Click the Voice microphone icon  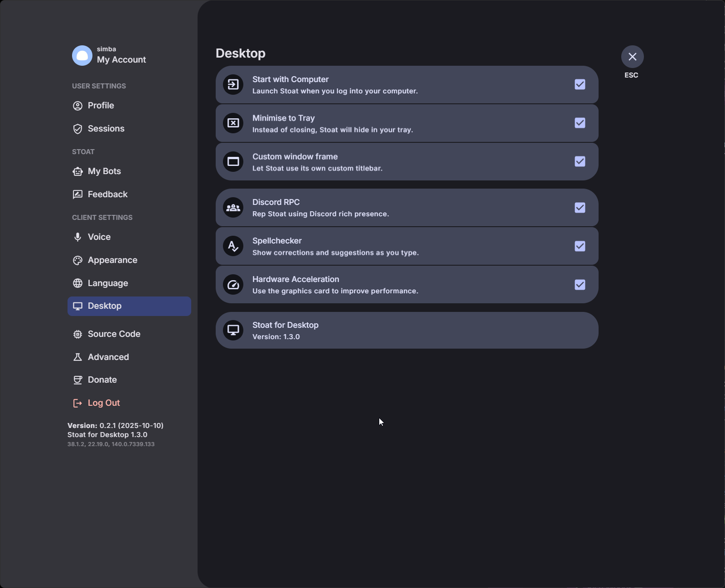pyautogui.click(x=78, y=237)
